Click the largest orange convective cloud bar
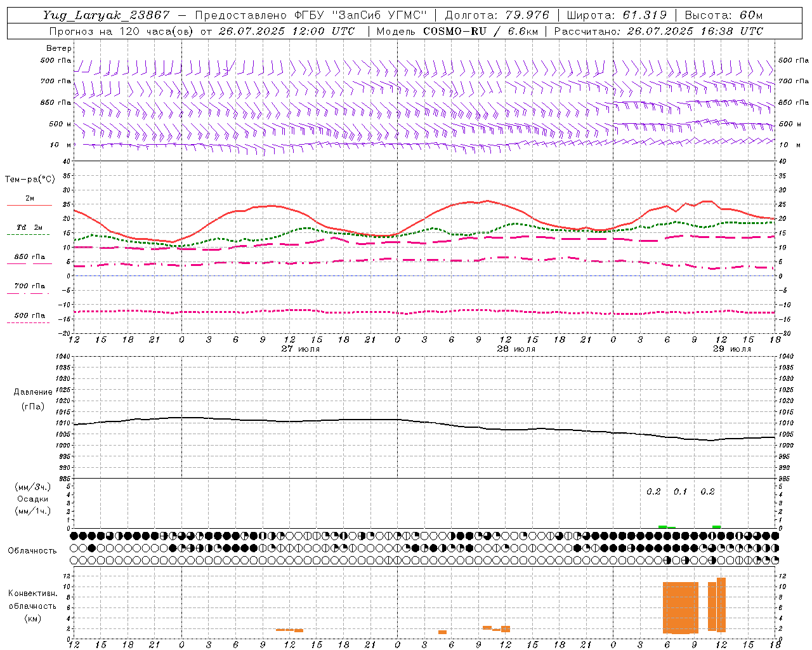 click(x=681, y=607)
